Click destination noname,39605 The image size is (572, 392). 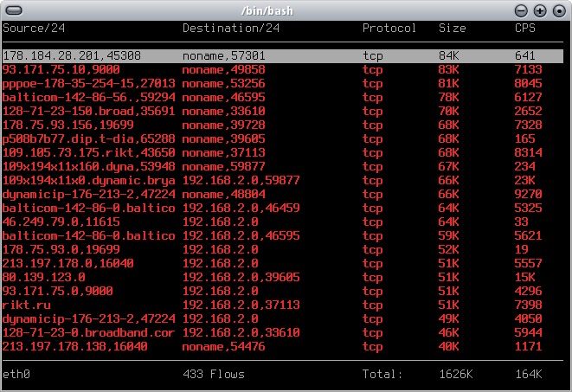click(223, 139)
